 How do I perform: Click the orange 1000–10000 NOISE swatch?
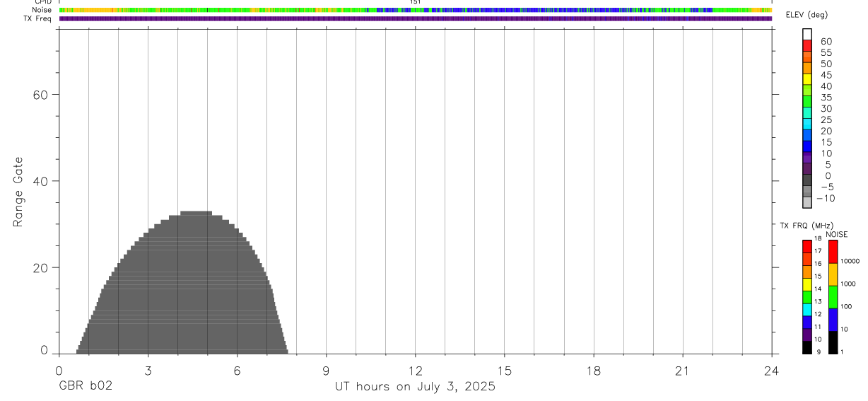[x=833, y=274]
